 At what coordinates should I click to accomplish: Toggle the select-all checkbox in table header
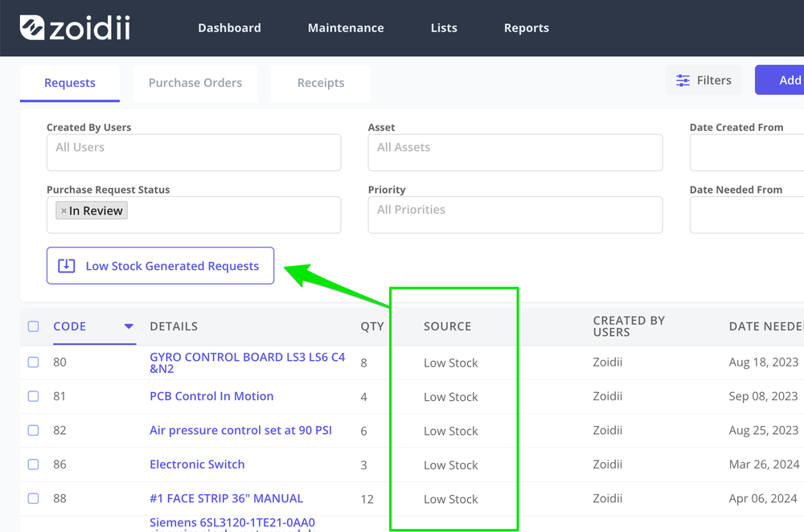[x=33, y=326]
